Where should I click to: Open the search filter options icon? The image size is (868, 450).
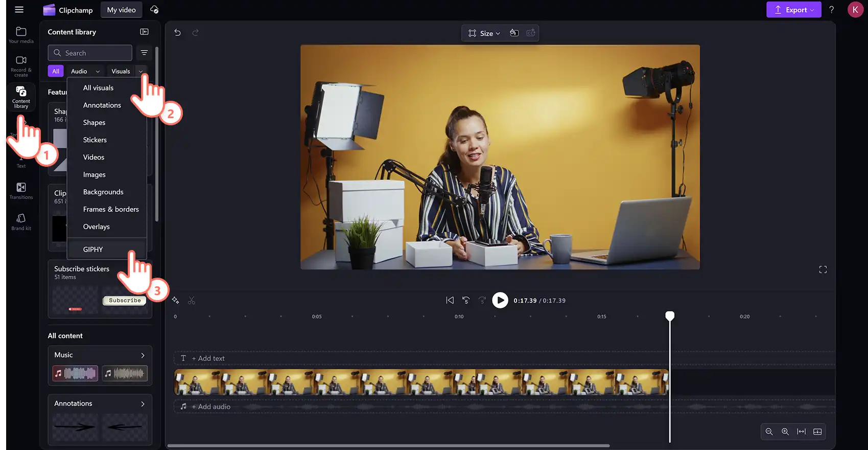(x=145, y=53)
